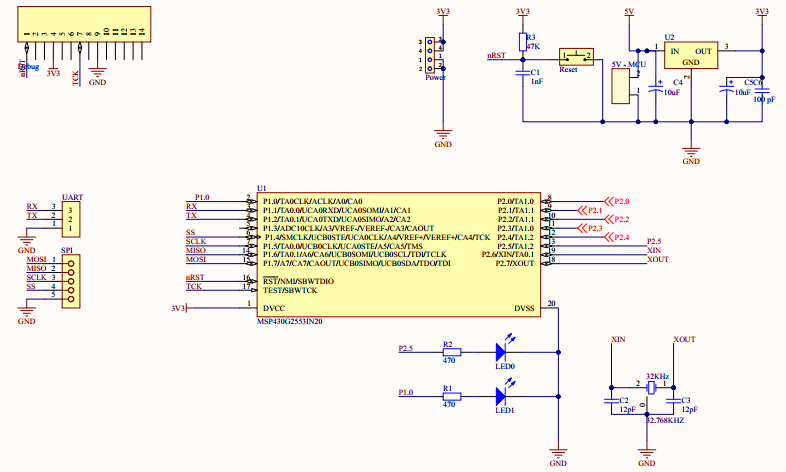Click the 3V3 power port above R3
Image resolution: width=786 pixels, height=472 pixels.
tap(523, 12)
